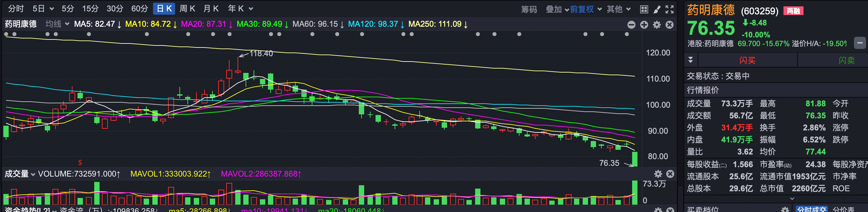Close the 资金趋势 panel

pyautogui.click(x=670, y=210)
